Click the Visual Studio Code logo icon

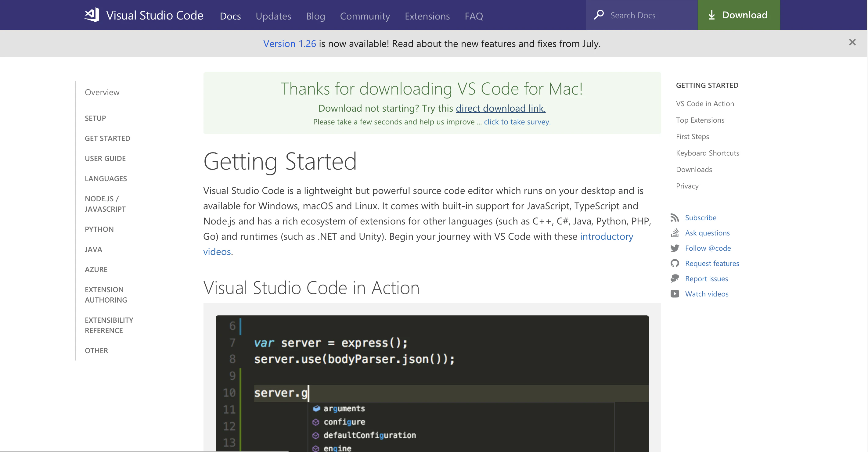(x=92, y=15)
